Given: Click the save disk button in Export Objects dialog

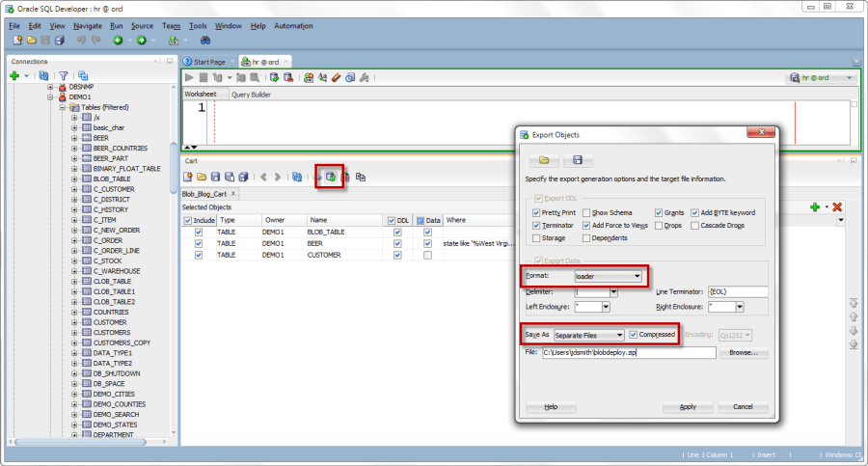Looking at the screenshot, I should pyautogui.click(x=578, y=160).
